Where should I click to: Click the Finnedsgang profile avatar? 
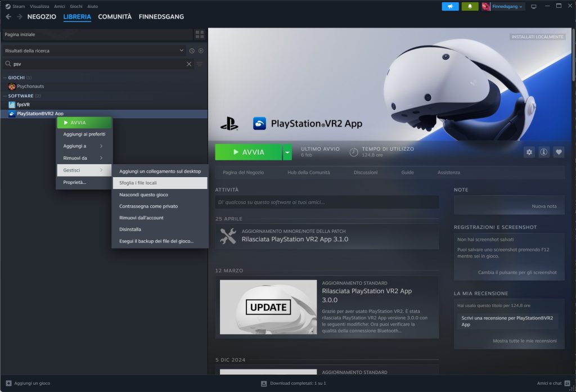point(485,6)
